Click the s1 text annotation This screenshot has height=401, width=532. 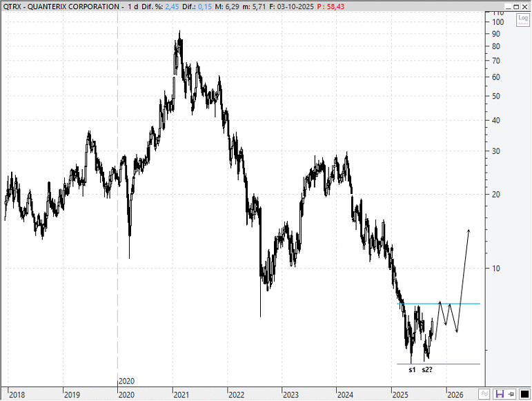(x=411, y=371)
